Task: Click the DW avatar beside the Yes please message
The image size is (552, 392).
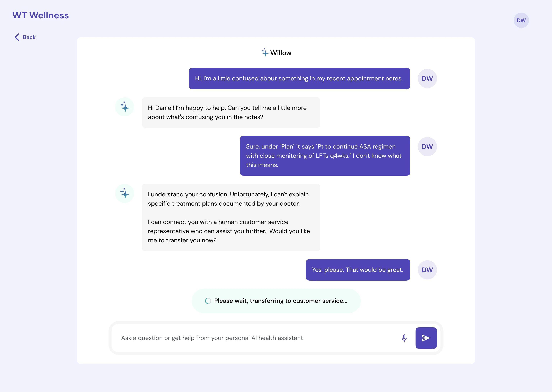Action: [x=427, y=270]
